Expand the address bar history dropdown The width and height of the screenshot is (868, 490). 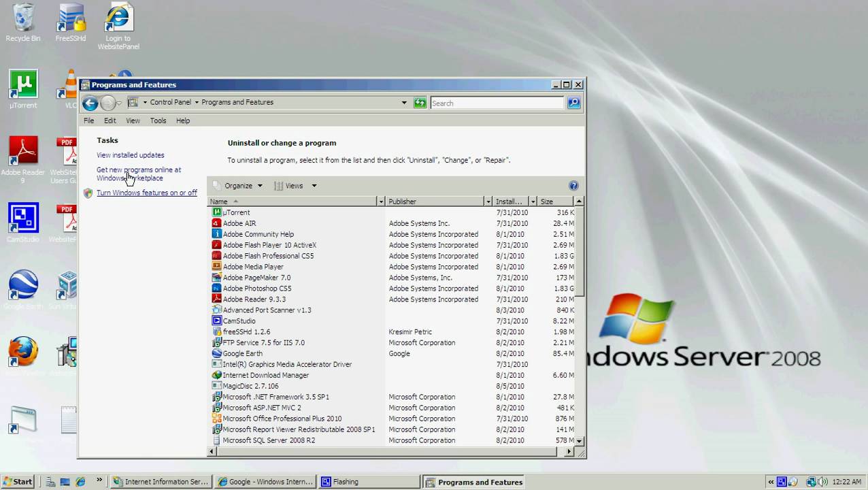404,103
